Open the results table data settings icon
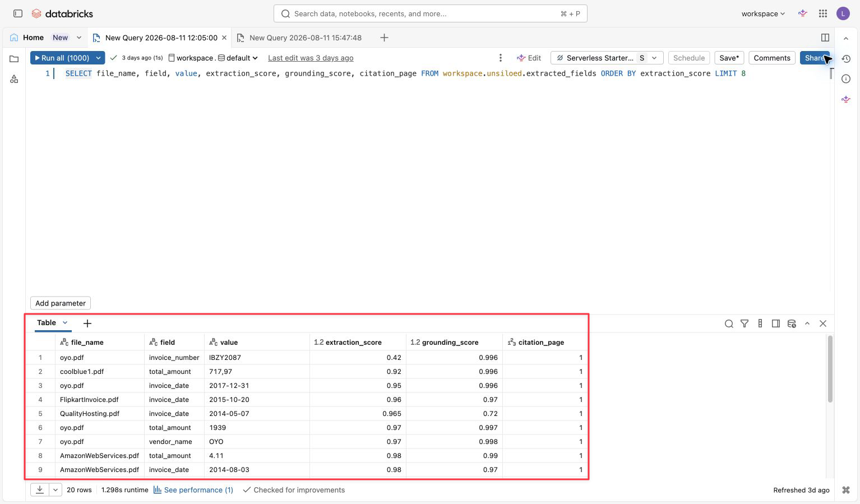This screenshot has width=860, height=504. 792,323
